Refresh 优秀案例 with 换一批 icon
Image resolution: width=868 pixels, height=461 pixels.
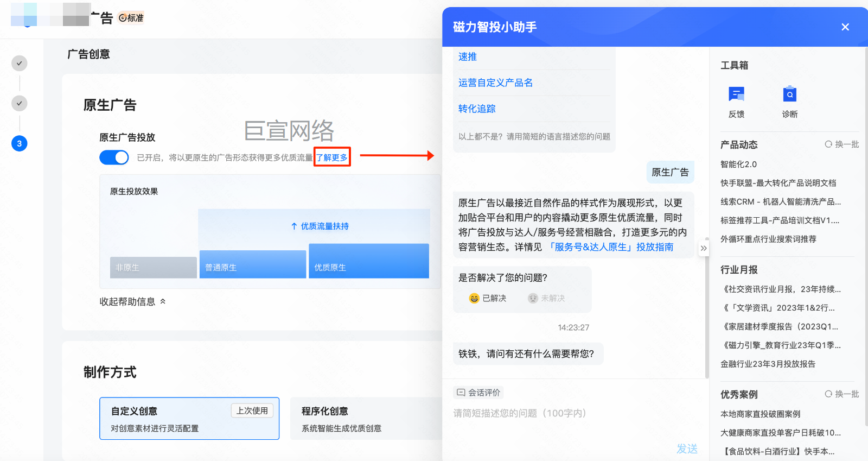[x=828, y=394]
